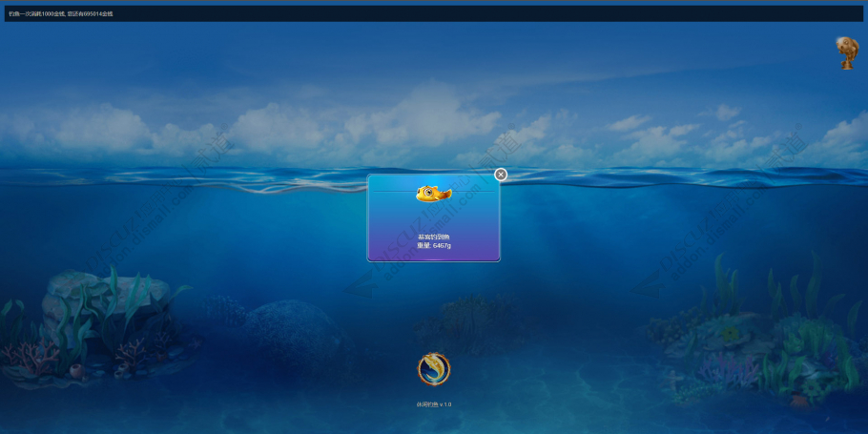Screen dimensions: 868x434
Task: Click the congratulations message in the popup
Action: 433,238
